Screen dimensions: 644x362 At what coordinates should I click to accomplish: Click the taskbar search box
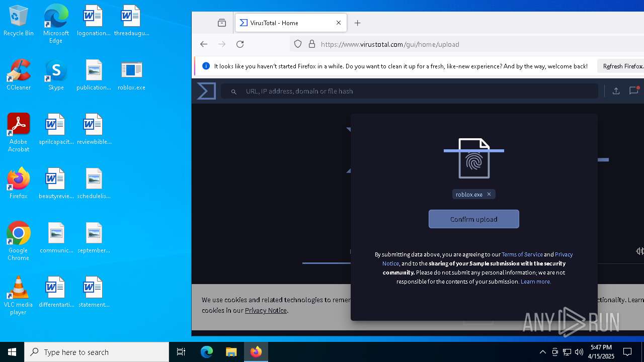coord(97,352)
